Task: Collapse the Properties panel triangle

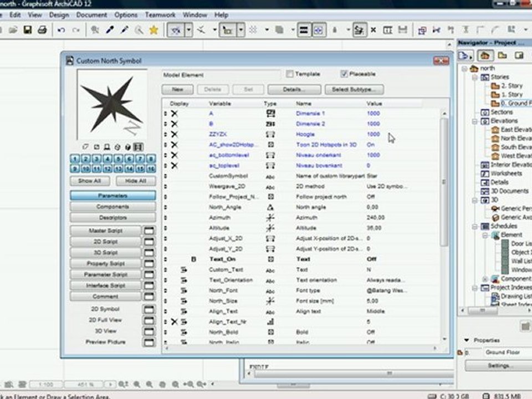Action: tap(467, 340)
